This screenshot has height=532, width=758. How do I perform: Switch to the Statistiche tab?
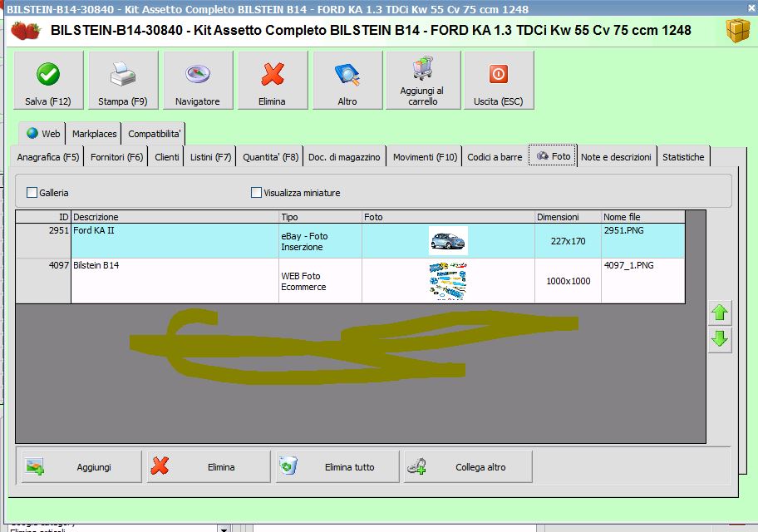683,157
